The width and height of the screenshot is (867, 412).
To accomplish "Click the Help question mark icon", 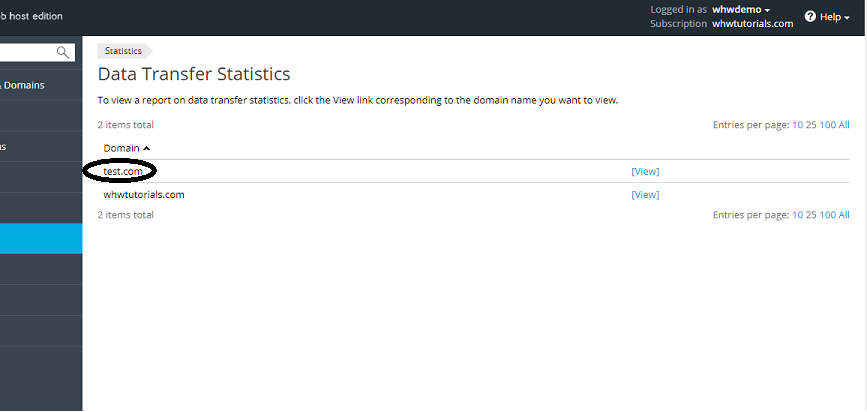I will tap(810, 17).
